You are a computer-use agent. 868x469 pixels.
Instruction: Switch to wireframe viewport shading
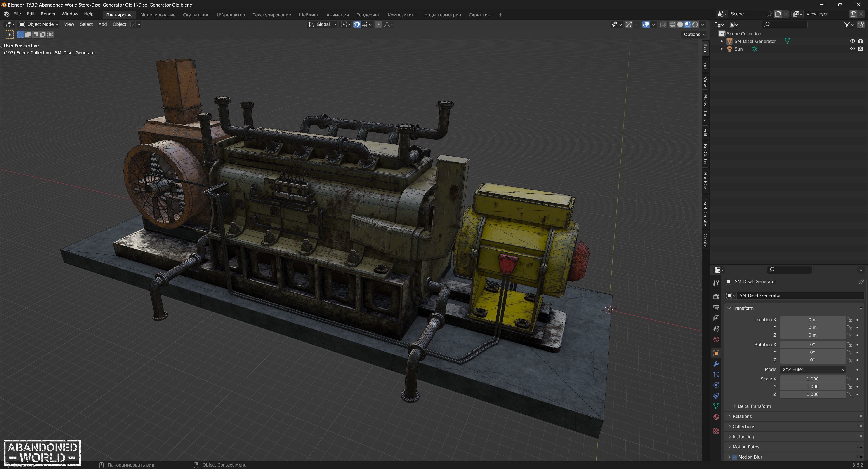[x=672, y=24]
